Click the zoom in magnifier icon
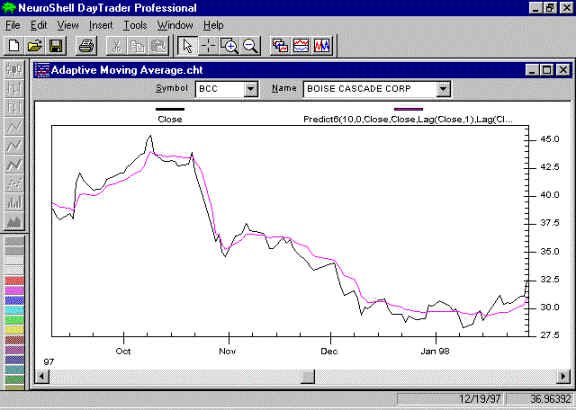The image size is (576, 410). pyautogui.click(x=230, y=46)
